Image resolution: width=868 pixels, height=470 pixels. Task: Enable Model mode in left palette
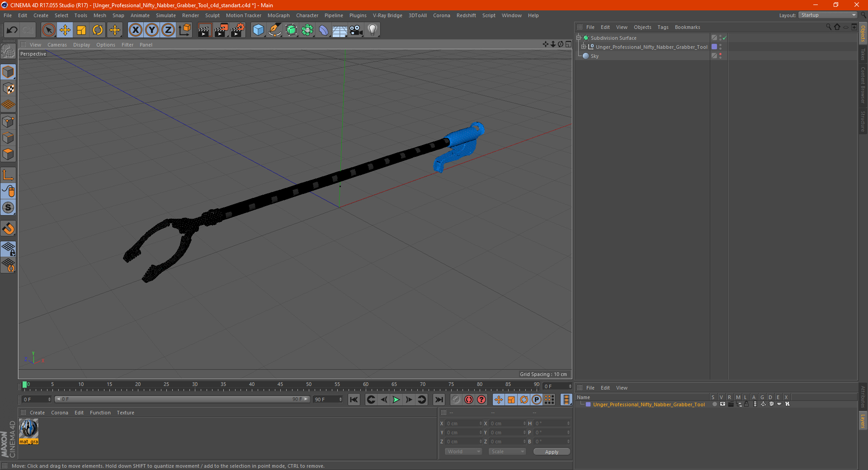[8, 72]
